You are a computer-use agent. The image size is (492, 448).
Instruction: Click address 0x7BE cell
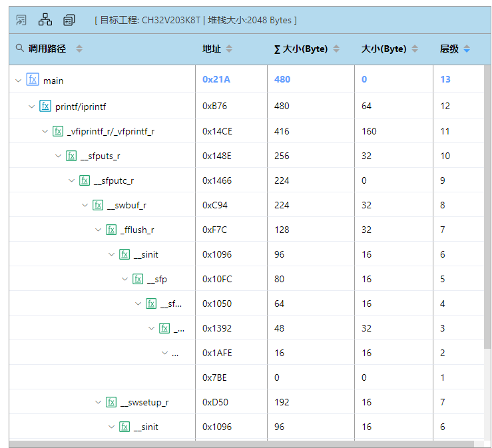214,377
